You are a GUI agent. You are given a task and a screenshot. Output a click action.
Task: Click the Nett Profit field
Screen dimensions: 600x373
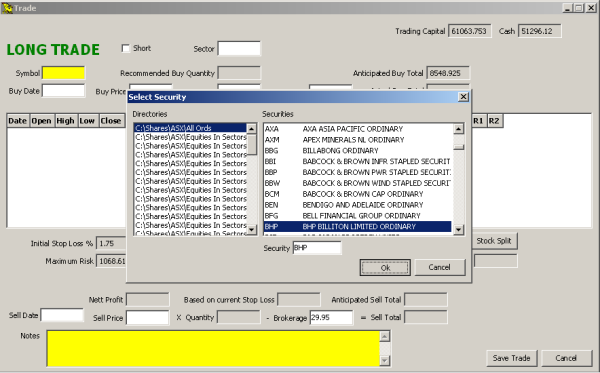pyautogui.click(x=148, y=300)
